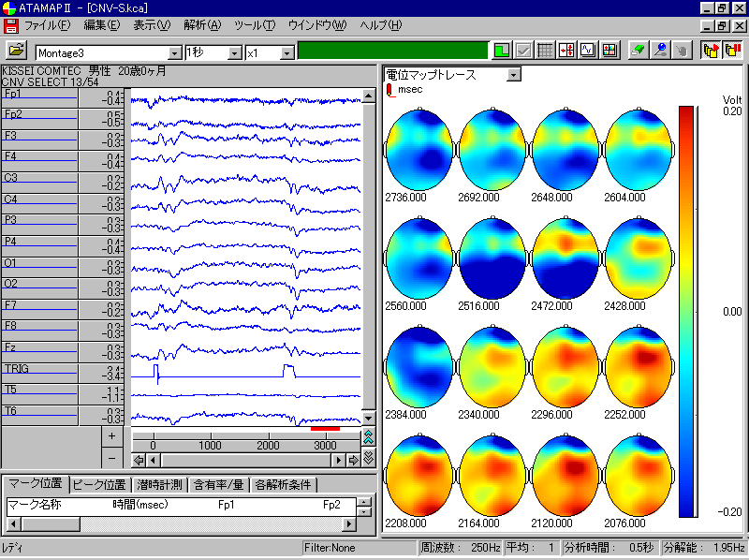
Task: Open the 解析(A) menu
Action: click(x=202, y=24)
